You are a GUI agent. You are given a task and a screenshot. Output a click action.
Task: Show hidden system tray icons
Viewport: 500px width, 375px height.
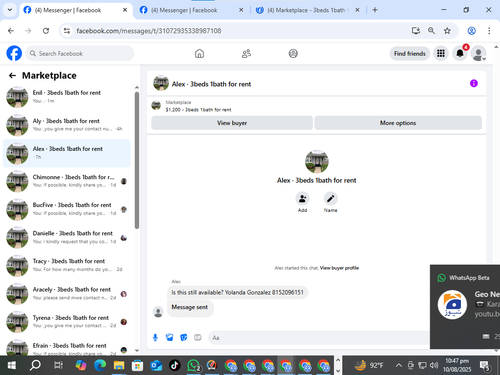398,366
